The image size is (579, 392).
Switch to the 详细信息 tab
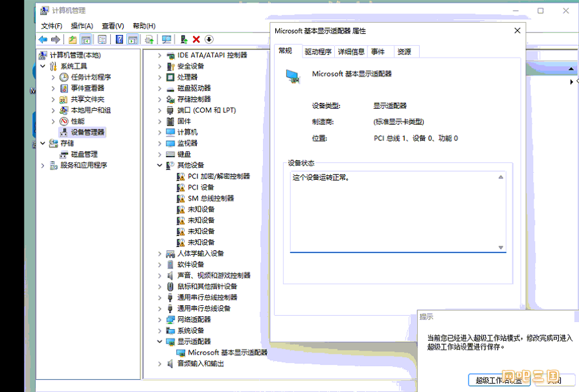coord(351,52)
